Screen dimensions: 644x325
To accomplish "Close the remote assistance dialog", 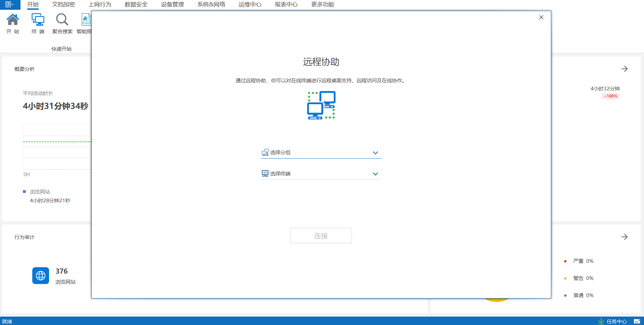I will point(541,17).
